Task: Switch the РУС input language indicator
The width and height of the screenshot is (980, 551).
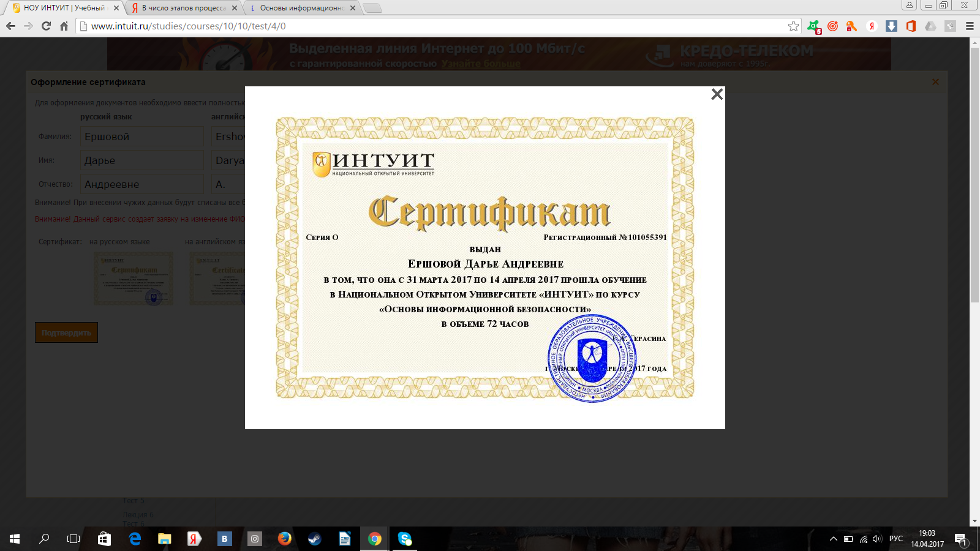Action: [x=896, y=539]
